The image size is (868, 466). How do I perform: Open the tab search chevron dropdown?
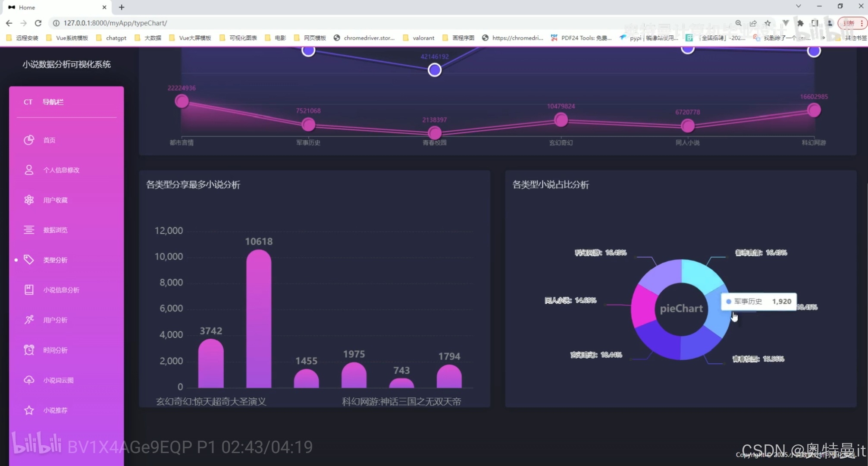pos(799,6)
